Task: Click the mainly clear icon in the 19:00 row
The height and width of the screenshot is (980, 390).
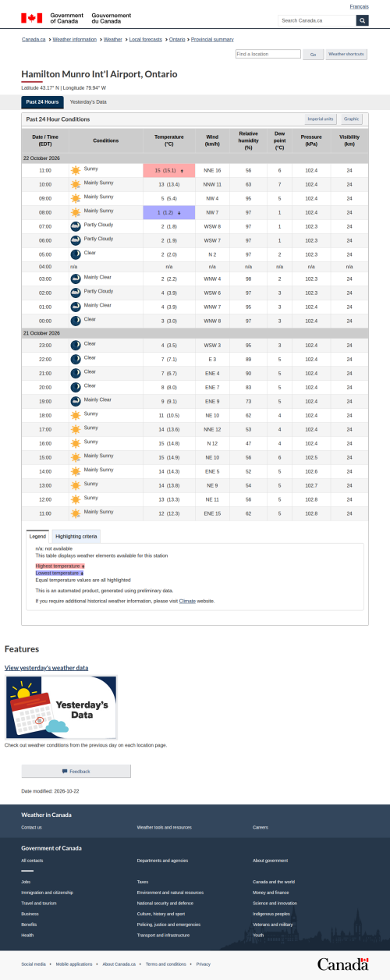Action: click(x=76, y=401)
